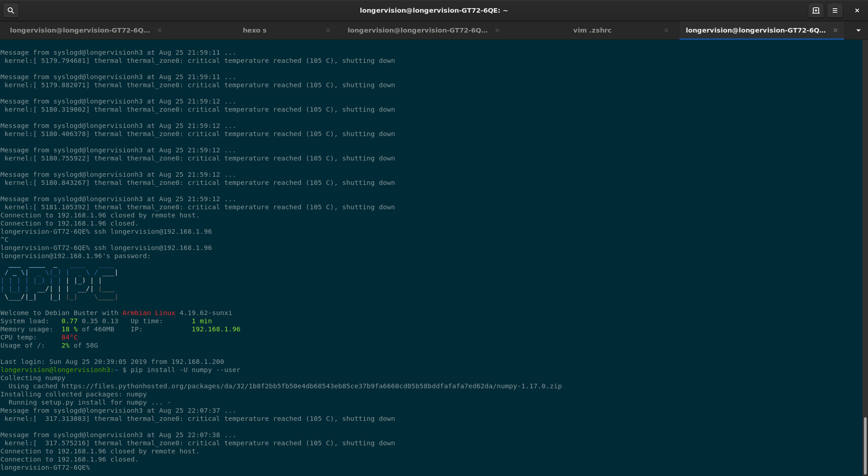Click the 'Armbian Linux' red text
Viewport: 868px width, 476px height.
pos(149,313)
